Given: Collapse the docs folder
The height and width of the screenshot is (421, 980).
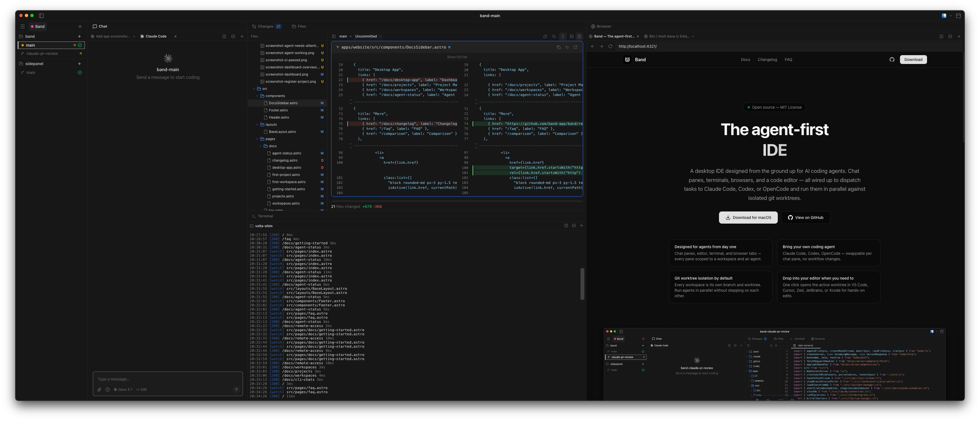Looking at the screenshot, I should point(261,146).
